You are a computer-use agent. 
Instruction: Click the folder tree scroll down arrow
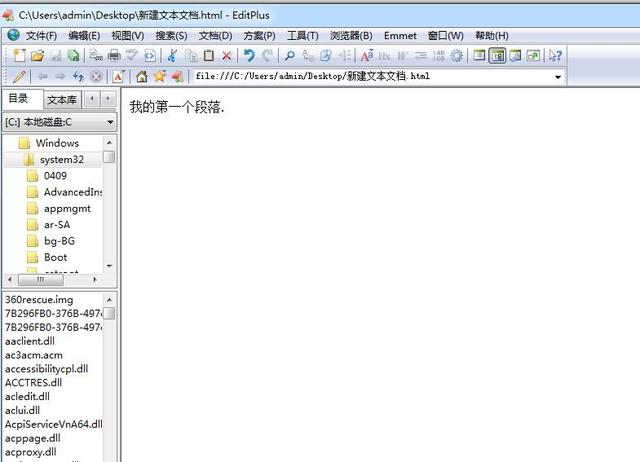pos(109,266)
